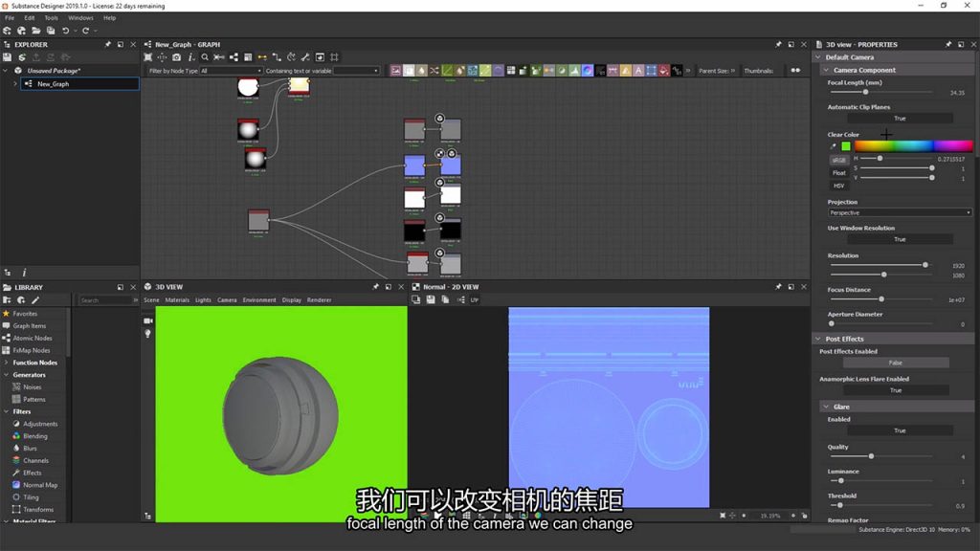Image resolution: width=980 pixels, height=551 pixels.
Task: Click the graph info 'i' icon
Action: (x=191, y=57)
